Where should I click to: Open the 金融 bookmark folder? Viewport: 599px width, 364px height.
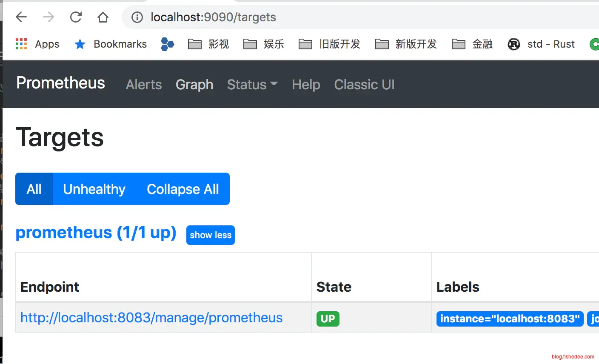(x=472, y=44)
